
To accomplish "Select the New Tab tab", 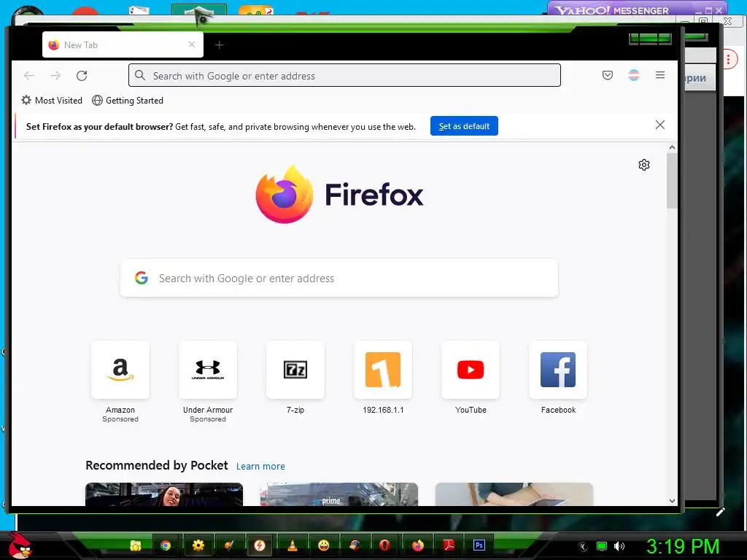I will click(x=123, y=44).
